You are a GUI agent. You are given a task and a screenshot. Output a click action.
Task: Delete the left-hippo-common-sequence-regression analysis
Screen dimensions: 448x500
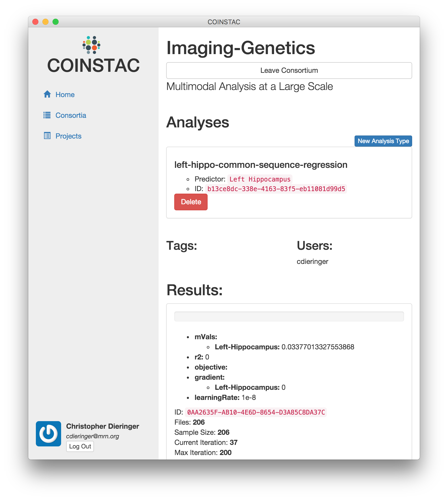pos(191,202)
